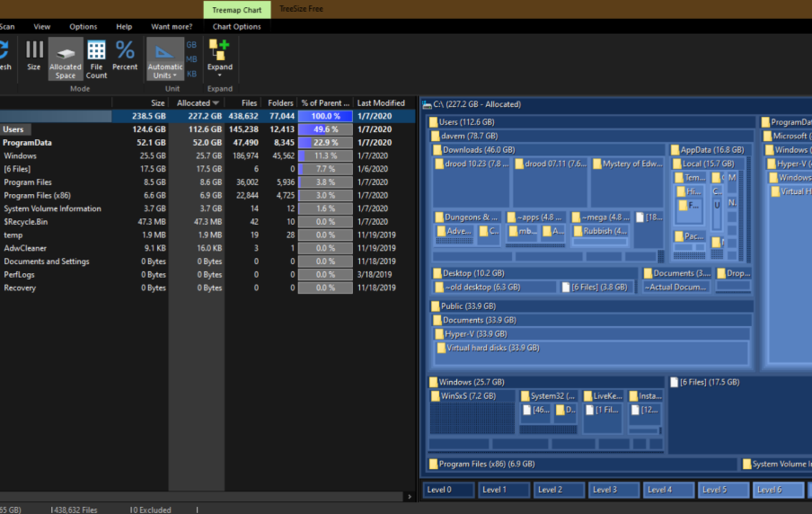
Task: Select the Size mode icon
Action: [x=33, y=56]
